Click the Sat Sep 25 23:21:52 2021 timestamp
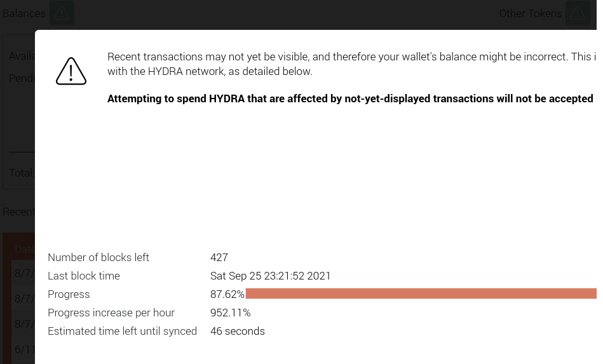Image resolution: width=603 pixels, height=364 pixels. pos(271,276)
